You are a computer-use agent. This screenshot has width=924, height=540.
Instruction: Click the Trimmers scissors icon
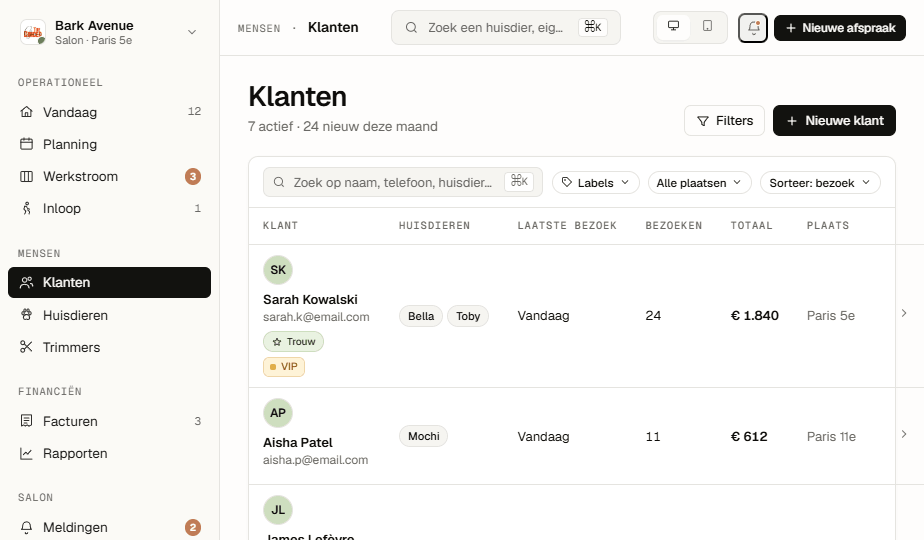(27, 347)
